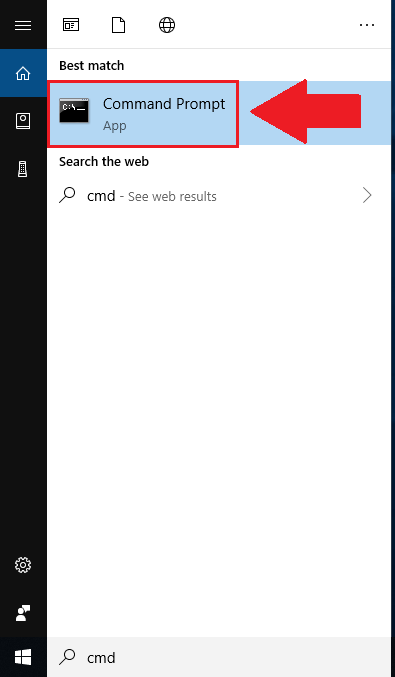The image size is (395, 677).
Task: Filter results by Documents icon
Action: click(x=118, y=25)
